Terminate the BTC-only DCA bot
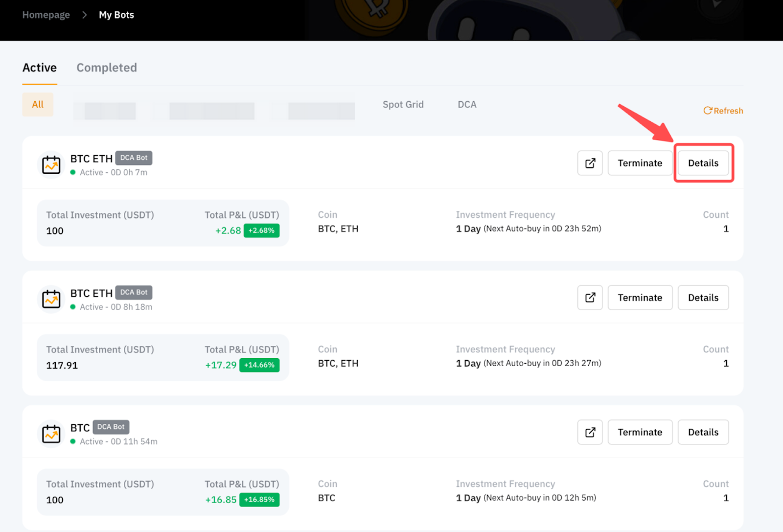 coord(640,432)
